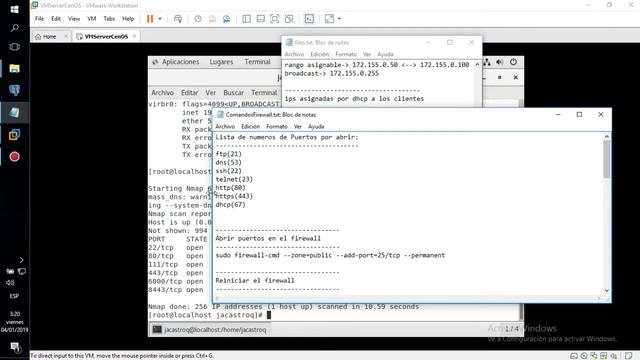Click the stretch guest display icon
This screenshot has width=640, height=360.
(329, 19)
